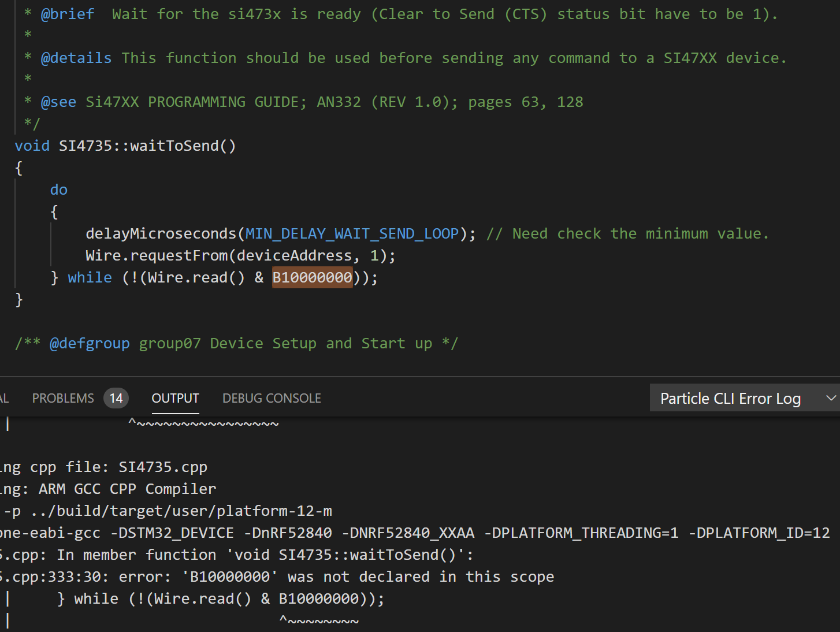The height and width of the screenshot is (632, 840).
Task: Click the @brief doc tag
Action: (x=67, y=14)
